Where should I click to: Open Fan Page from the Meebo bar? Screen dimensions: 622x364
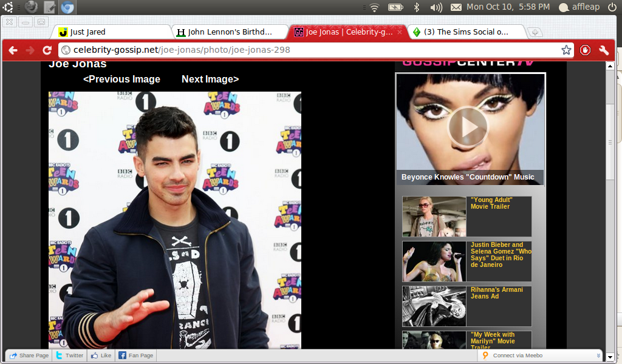click(x=135, y=356)
